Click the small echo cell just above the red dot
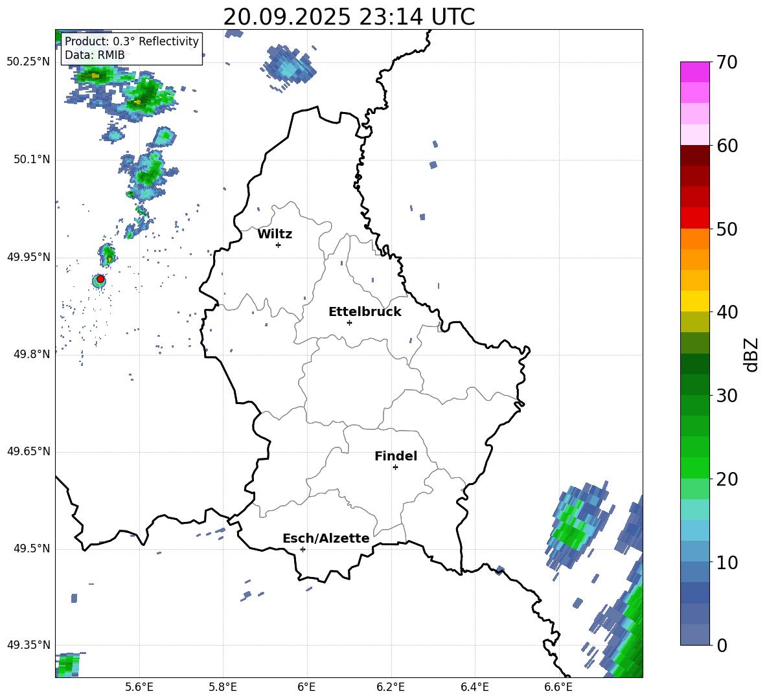Viewport: 767px width, 700px height. [107, 254]
